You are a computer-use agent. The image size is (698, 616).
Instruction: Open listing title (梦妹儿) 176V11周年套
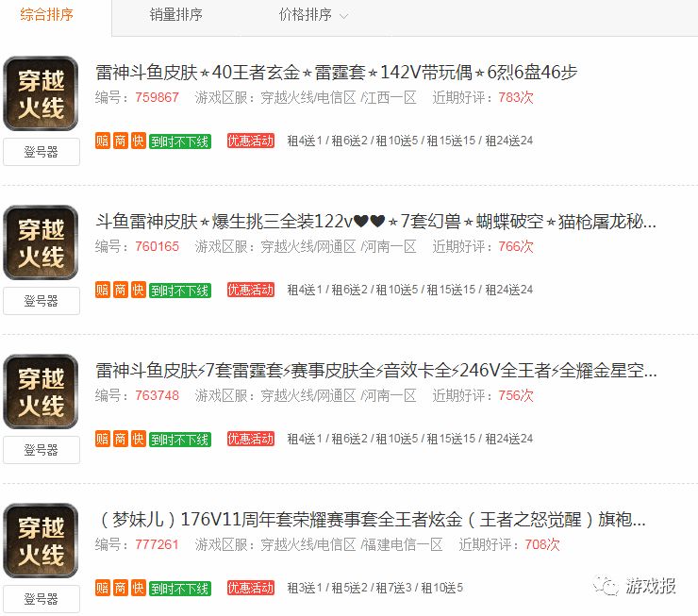pos(372,520)
